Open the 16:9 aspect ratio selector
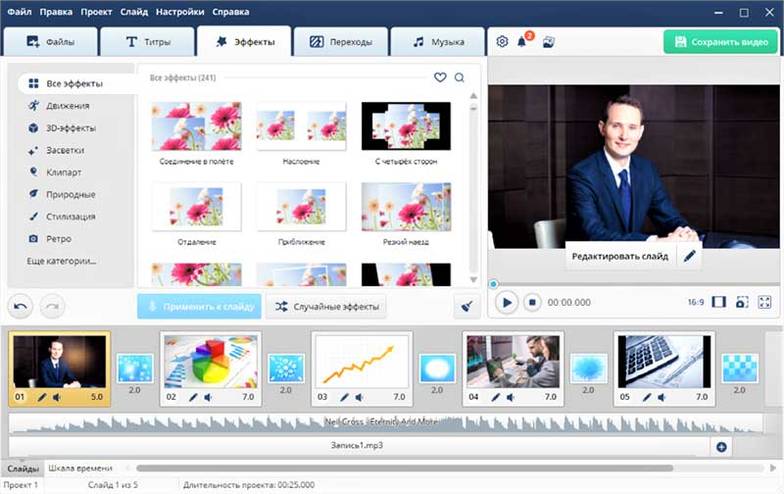The width and height of the screenshot is (784, 494). [696, 302]
